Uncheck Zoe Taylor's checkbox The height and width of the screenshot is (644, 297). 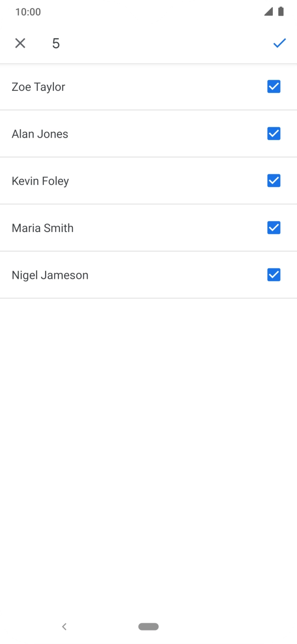[x=273, y=86]
